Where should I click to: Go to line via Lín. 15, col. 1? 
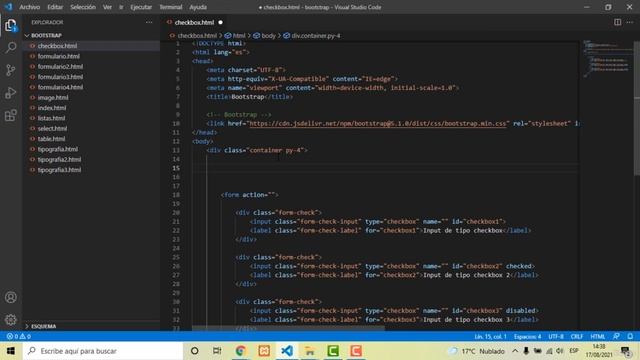[490, 336]
